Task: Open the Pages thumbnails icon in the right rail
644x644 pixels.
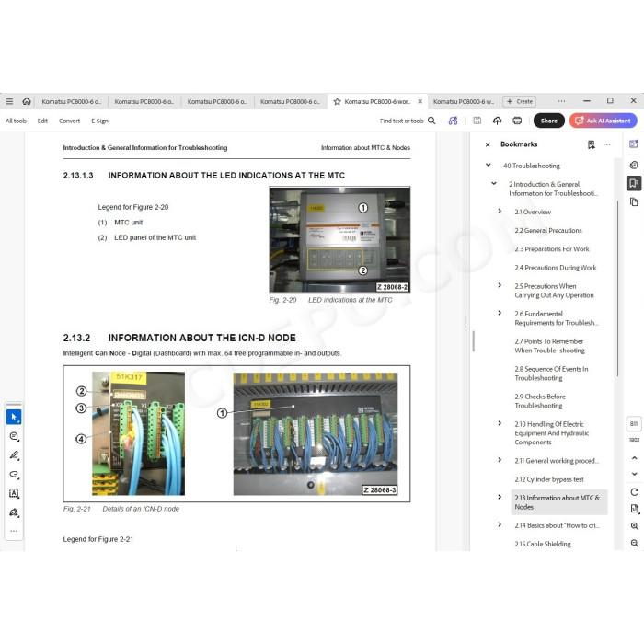Action: (x=634, y=201)
